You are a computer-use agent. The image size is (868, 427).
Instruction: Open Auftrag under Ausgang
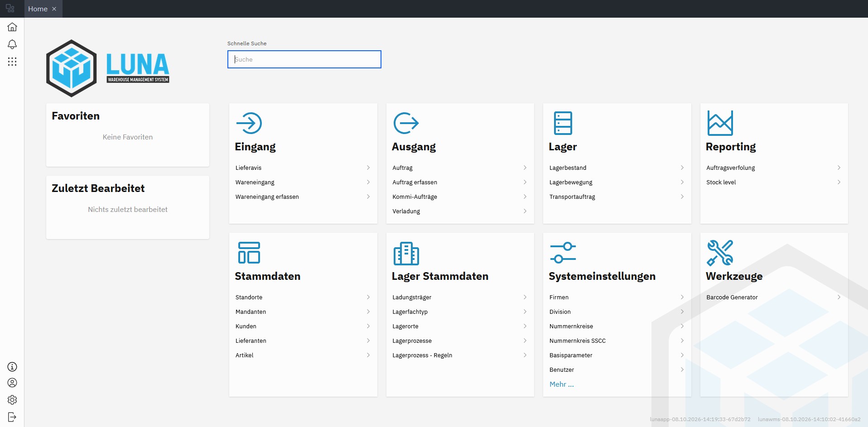coord(460,168)
